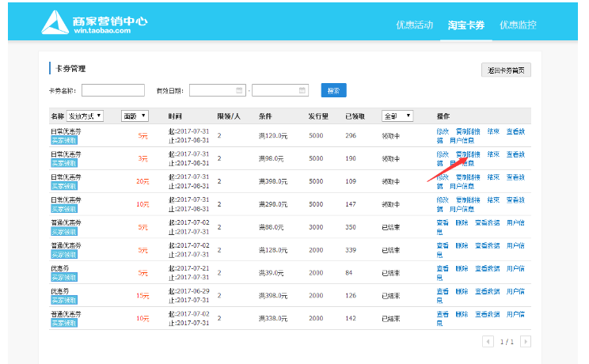The height and width of the screenshot is (364, 589).
Task: Click 删除 for the 满128.0元 coupon
Action: (462, 246)
